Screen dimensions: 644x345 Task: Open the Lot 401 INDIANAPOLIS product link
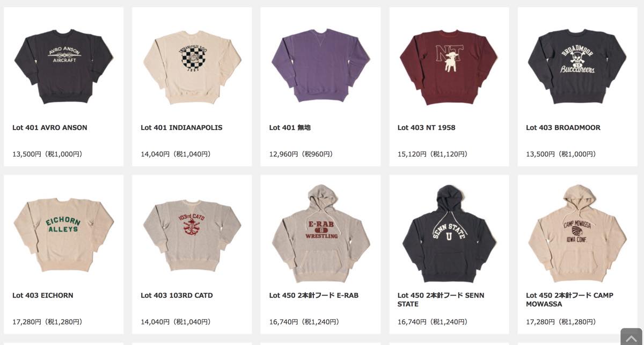181,128
